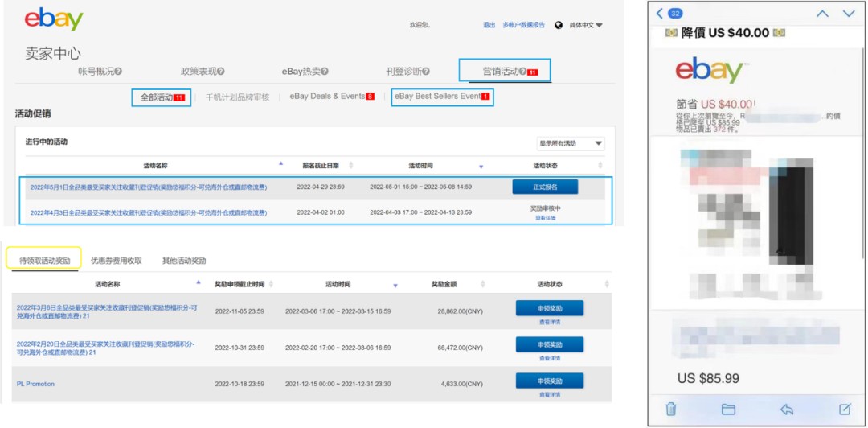
Task: Open the 2022年4月3日 promotion link
Action: coord(149,213)
